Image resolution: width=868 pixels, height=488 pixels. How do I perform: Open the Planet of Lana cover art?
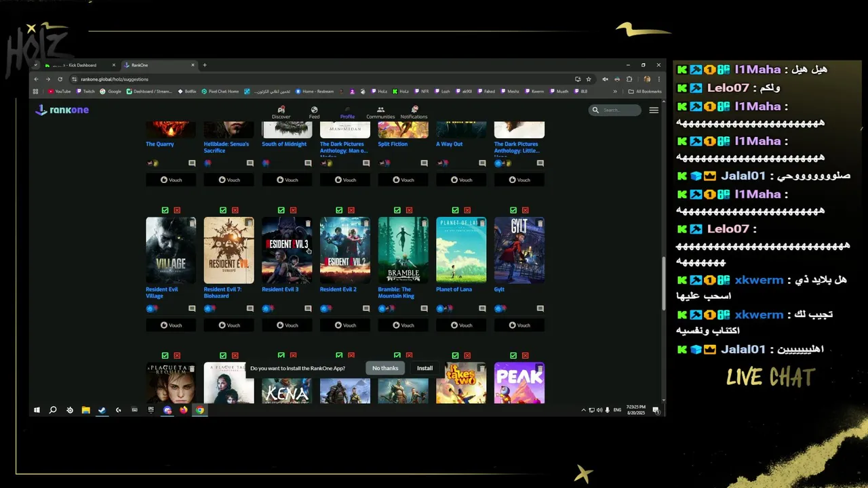[461, 250]
